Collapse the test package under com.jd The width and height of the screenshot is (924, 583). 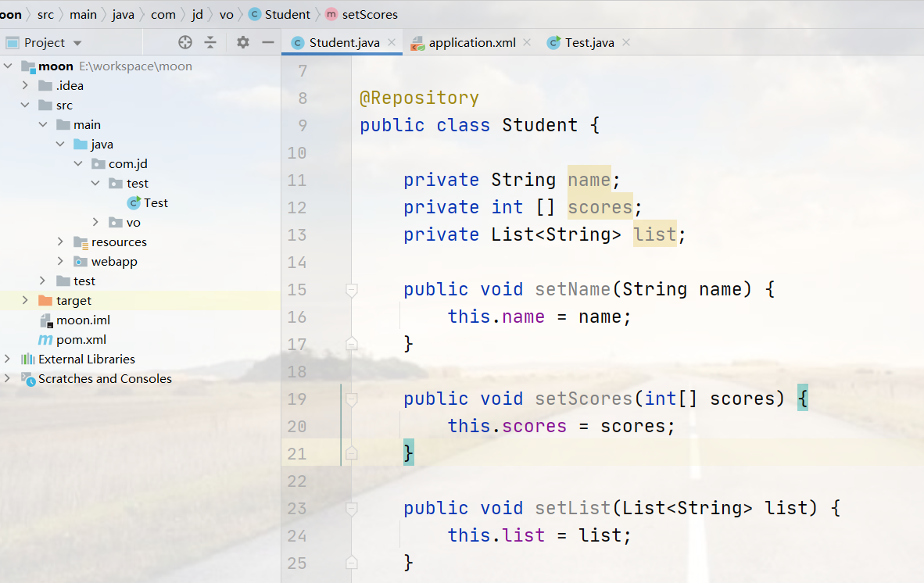pyautogui.click(x=95, y=183)
